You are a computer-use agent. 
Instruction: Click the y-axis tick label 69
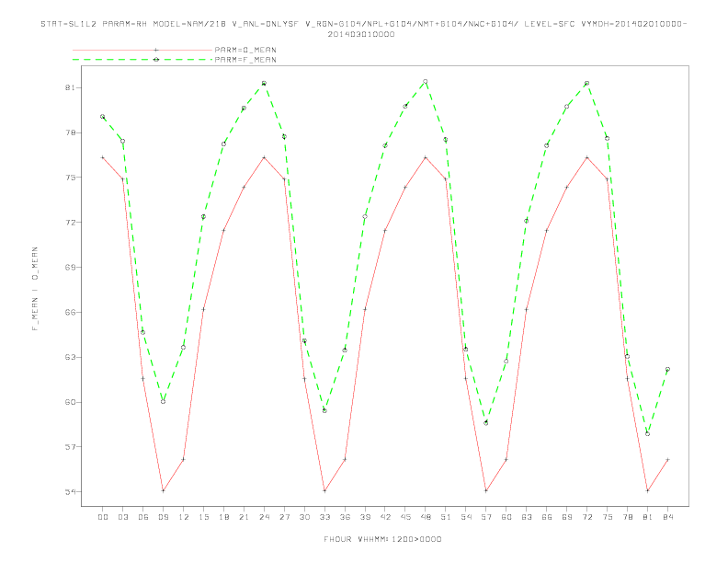point(71,267)
